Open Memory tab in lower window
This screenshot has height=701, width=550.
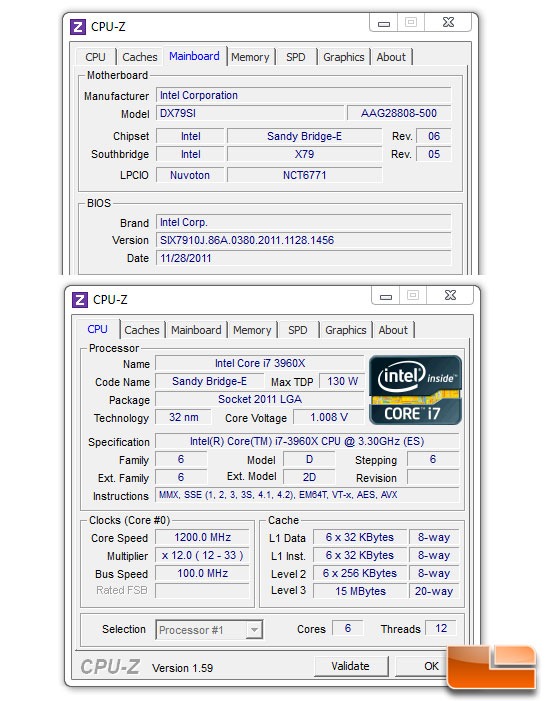pos(252,330)
